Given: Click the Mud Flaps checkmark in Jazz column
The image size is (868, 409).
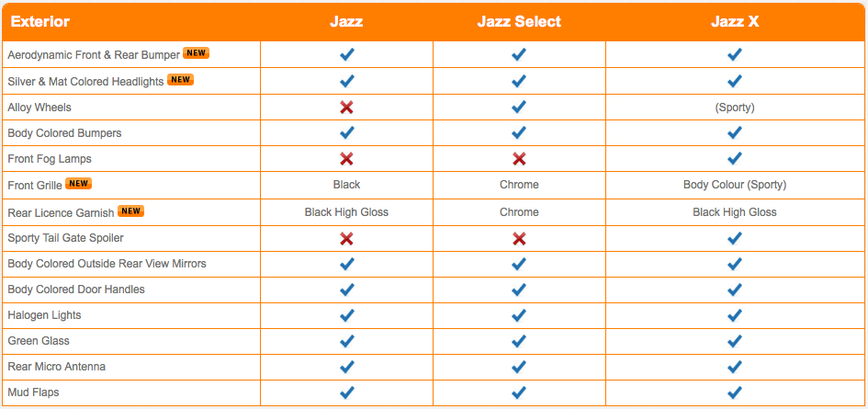Looking at the screenshot, I should [346, 392].
